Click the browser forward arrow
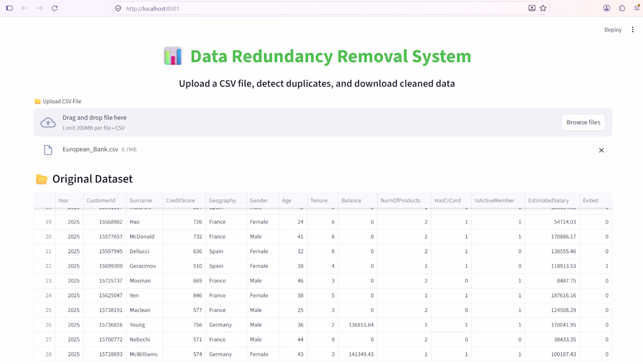The height and width of the screenshot is (364, 643). click(x=40, y=8)
